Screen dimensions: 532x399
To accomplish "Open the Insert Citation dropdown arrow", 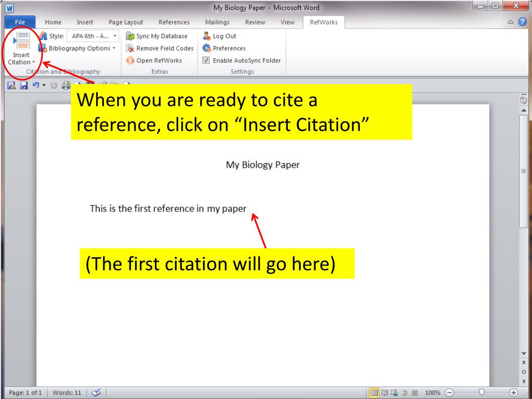I will 33,62.
